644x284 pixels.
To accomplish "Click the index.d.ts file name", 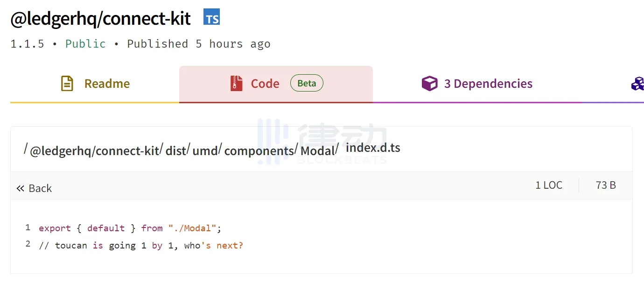I will pos(373,148).
